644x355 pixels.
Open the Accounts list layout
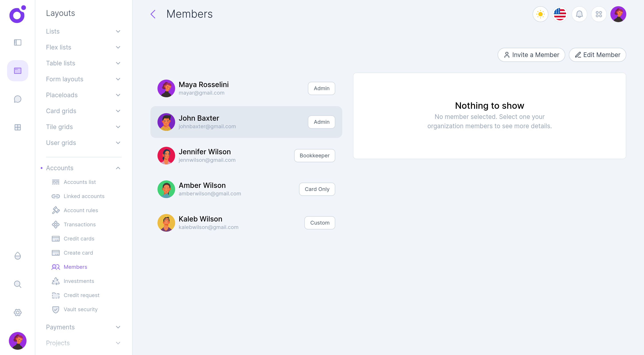click(x=79, y=182)
